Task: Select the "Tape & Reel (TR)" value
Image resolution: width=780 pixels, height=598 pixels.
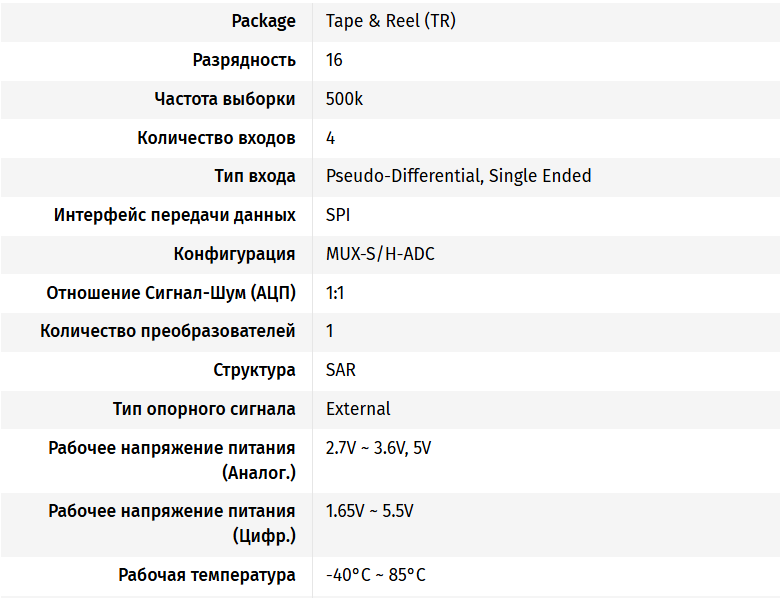Action: pos(390,21)
